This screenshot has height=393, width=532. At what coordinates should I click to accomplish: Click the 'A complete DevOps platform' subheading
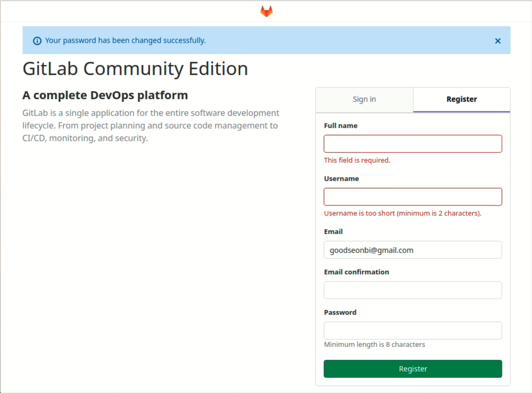click(105, 95)
